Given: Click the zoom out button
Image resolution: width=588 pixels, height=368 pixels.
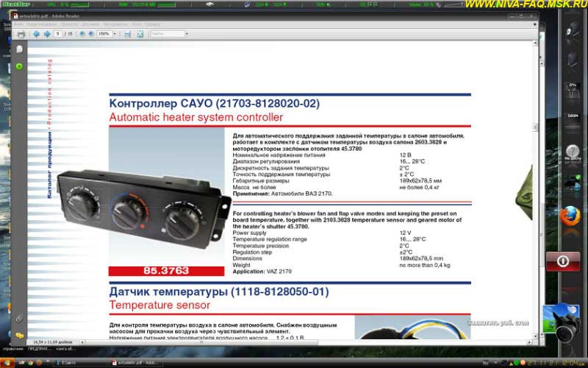Looking at the screenshot, I should (80, 34).
